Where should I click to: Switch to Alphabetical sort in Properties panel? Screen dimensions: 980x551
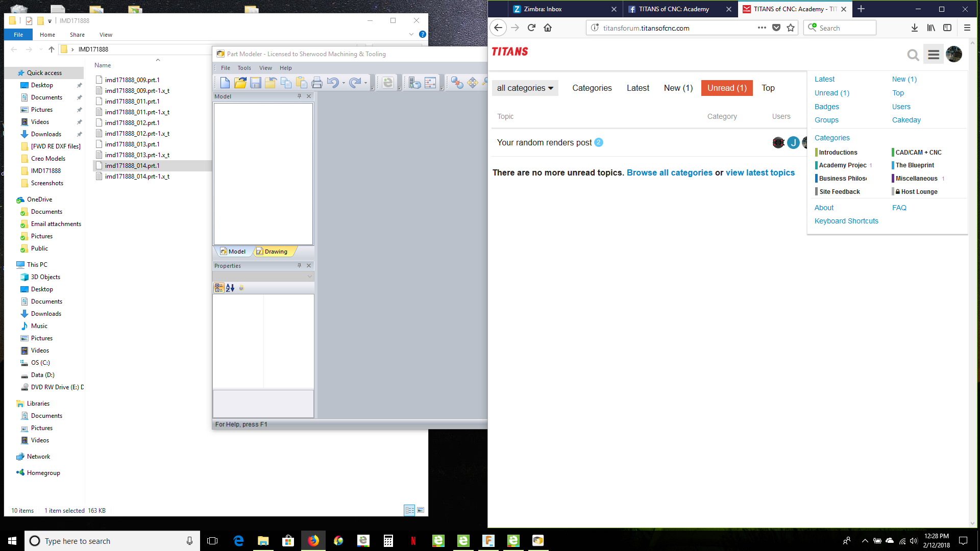click(230, 288)
